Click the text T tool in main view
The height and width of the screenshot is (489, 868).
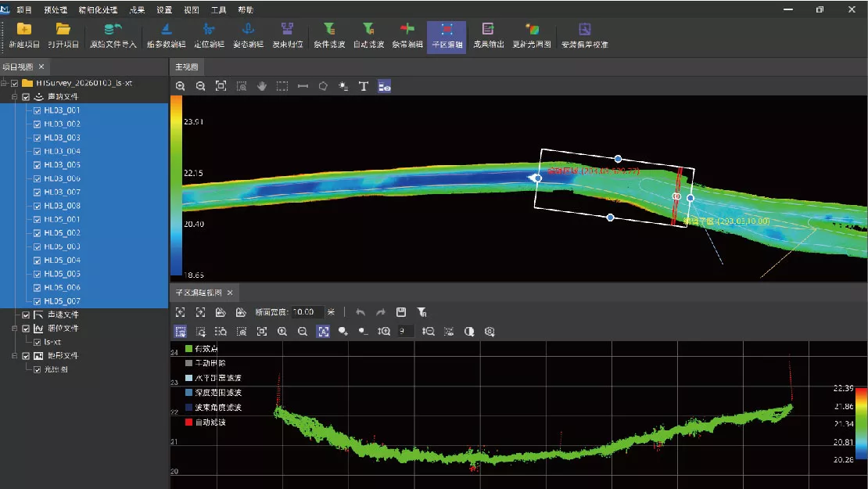pyautogui.click(x=363, y=86)
